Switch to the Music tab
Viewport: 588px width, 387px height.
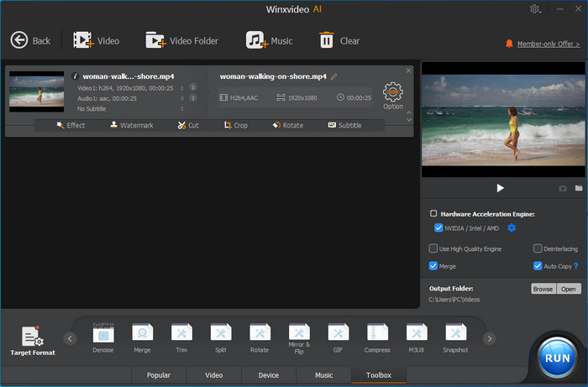click(x=324, y=375)
